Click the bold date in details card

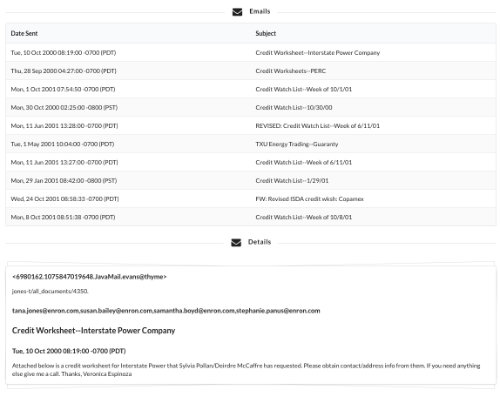tap(69, 351)
